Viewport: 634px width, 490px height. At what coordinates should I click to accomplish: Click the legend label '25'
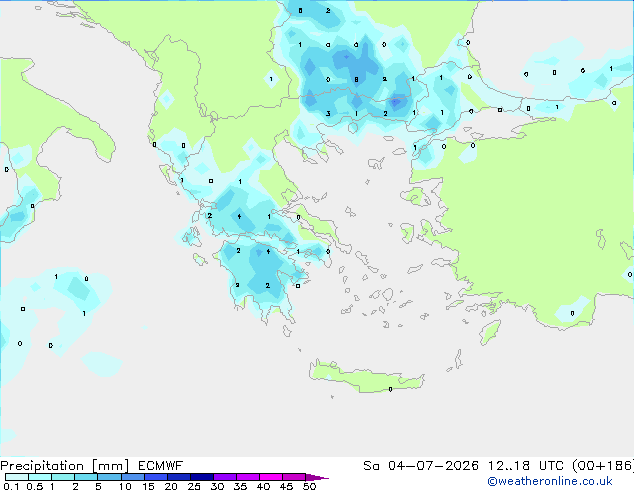click(x=194, y=486)
